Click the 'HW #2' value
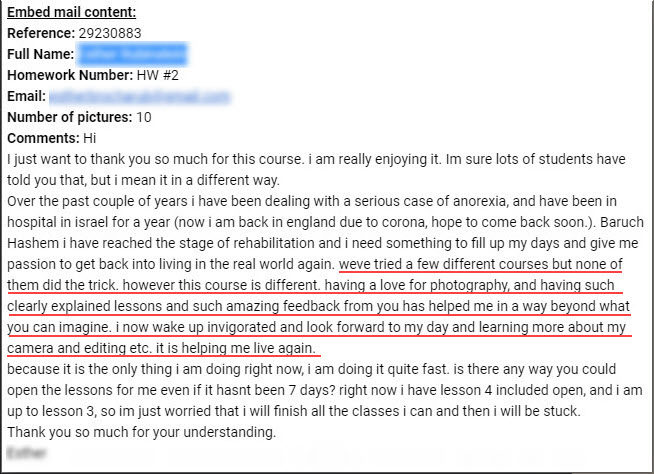The image size is (654, 474). (158, 75)
